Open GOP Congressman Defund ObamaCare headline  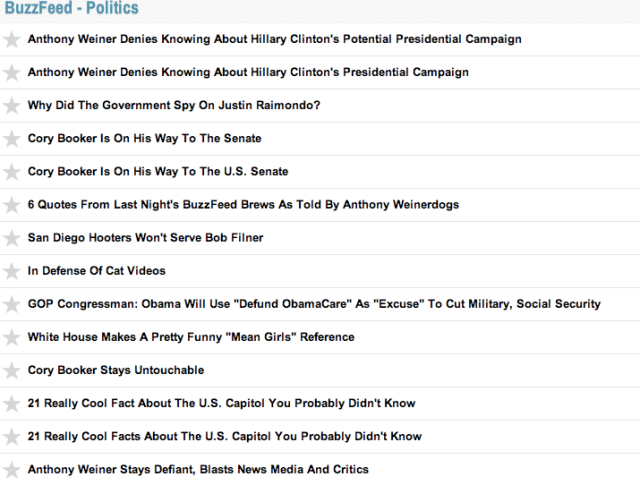[314, 304]
